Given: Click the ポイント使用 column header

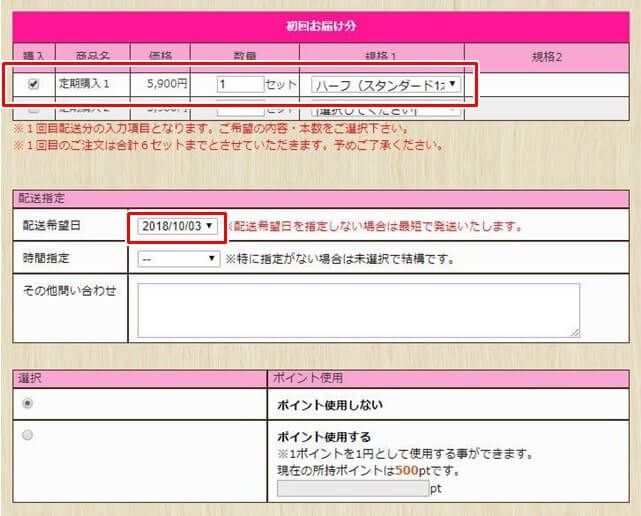Looking at the screenshot, I should click(308, 378).
